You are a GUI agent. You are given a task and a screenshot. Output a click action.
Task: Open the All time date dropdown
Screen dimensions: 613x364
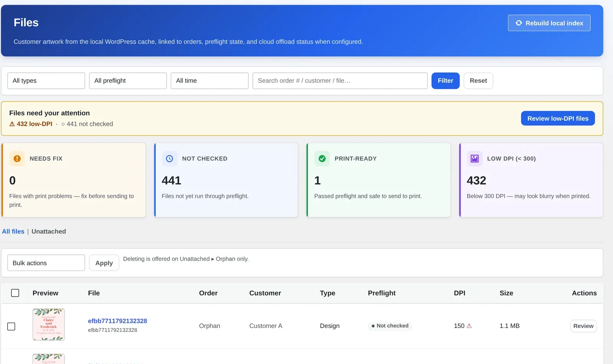click(x=210, y=81)
